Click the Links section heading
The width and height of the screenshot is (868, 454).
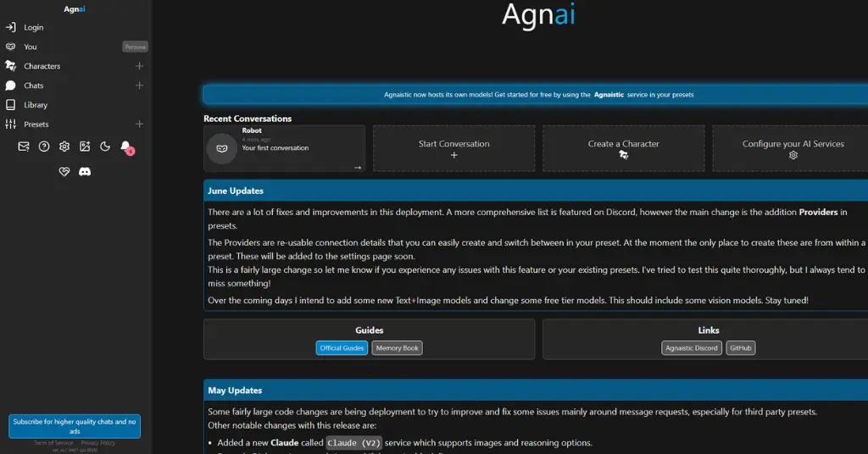point(709,330)
